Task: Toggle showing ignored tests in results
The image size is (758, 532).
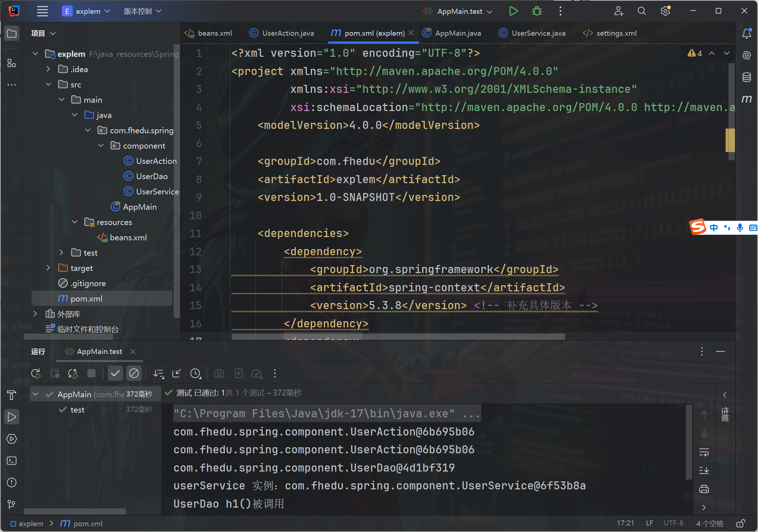Action: pyautogui.click(x=134, y=373)
